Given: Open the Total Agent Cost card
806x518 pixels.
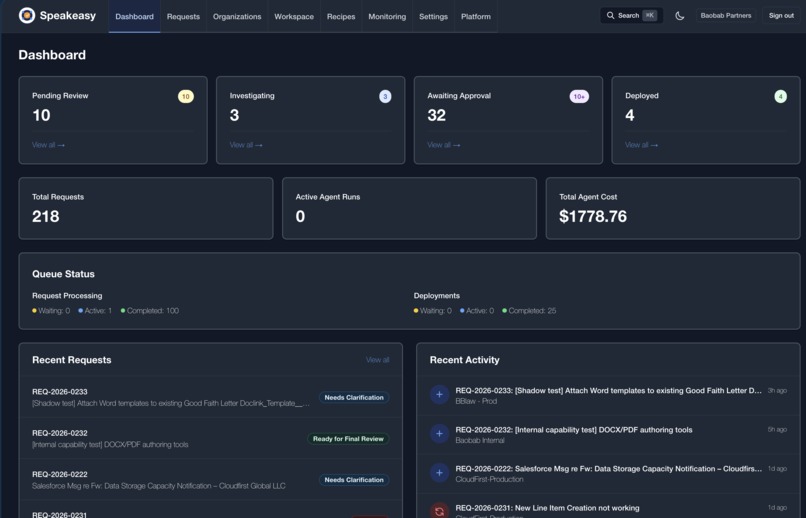Looking at the screenshot, I should pos(673,208).
